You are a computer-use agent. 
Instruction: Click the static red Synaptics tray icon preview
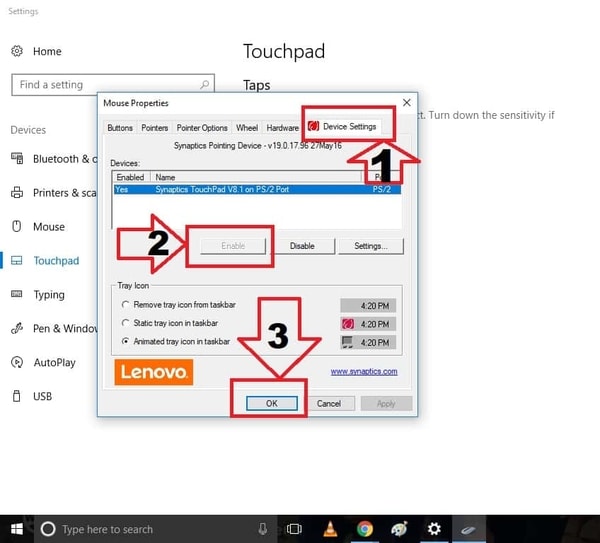click(x=348, y=324)
